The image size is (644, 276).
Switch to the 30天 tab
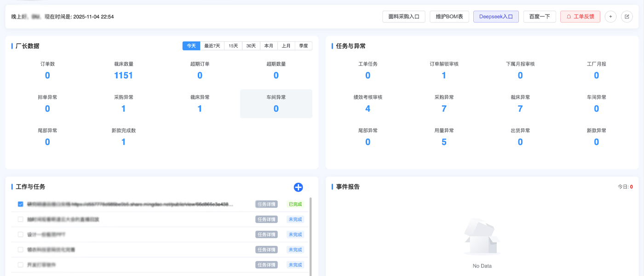(250, 46)
